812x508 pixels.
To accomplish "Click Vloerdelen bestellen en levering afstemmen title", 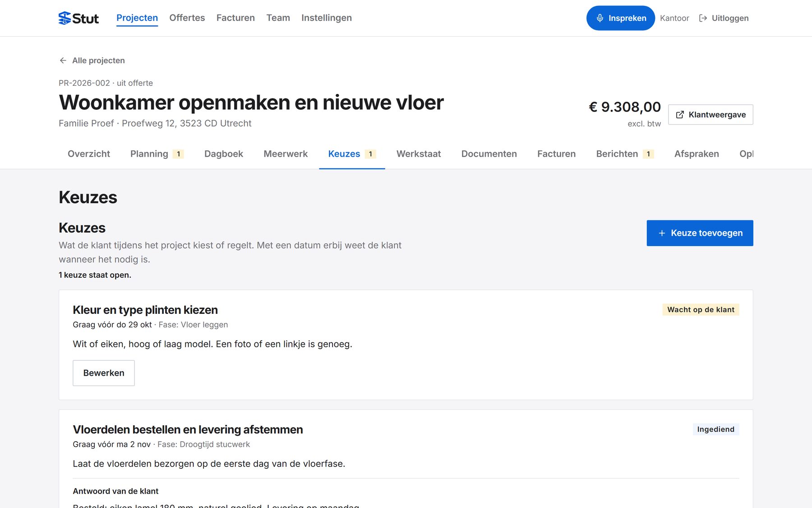I will click(x=188, y=429).
